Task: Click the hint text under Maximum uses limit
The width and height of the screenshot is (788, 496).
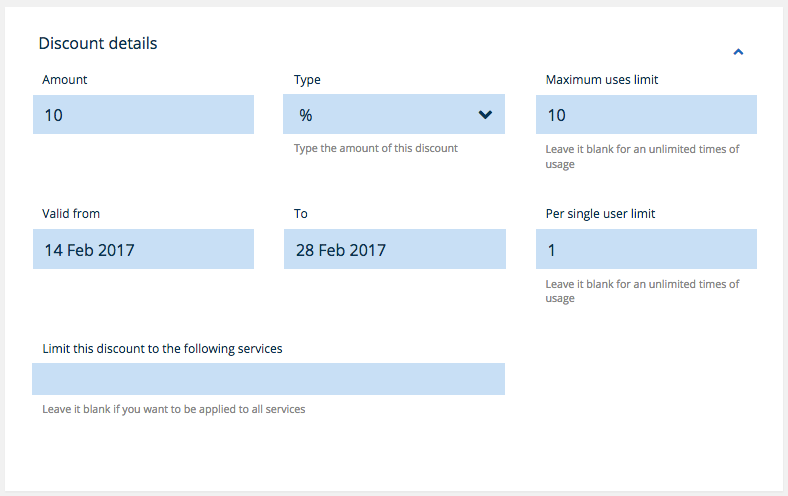Action: coord(642,156)
